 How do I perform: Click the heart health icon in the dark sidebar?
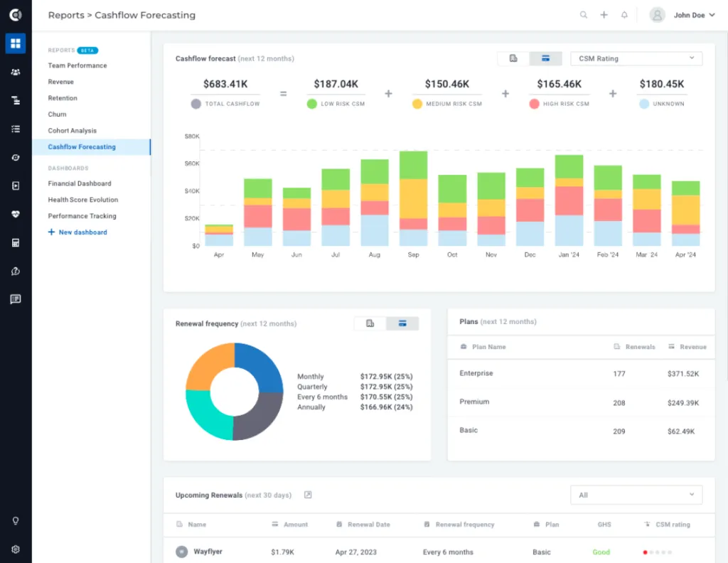coord(16,215)
